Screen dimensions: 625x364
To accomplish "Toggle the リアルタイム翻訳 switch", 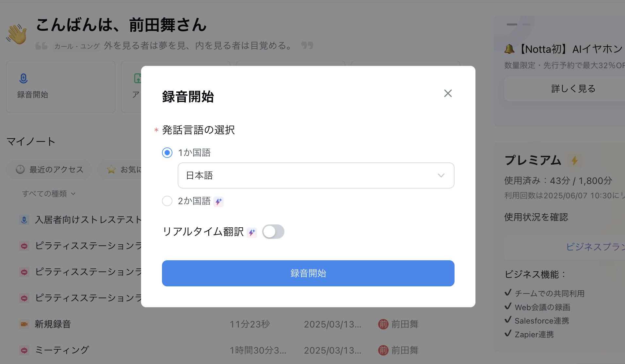I will click(x=273, y=232).
